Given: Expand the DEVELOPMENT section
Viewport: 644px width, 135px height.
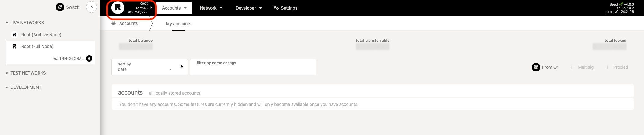Looking at the screenshot, I should pos(7,87).
